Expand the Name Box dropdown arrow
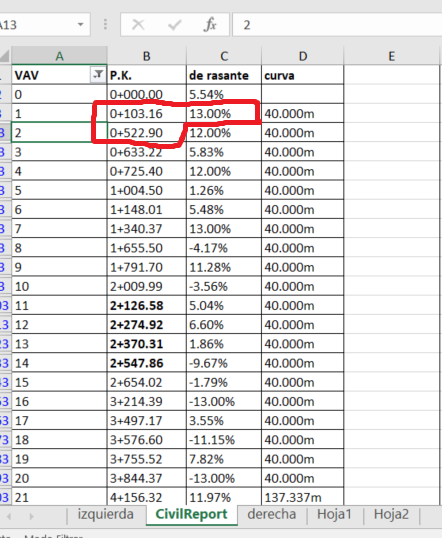The height and width of the screenshot is (538, 442). coord(81,25)
